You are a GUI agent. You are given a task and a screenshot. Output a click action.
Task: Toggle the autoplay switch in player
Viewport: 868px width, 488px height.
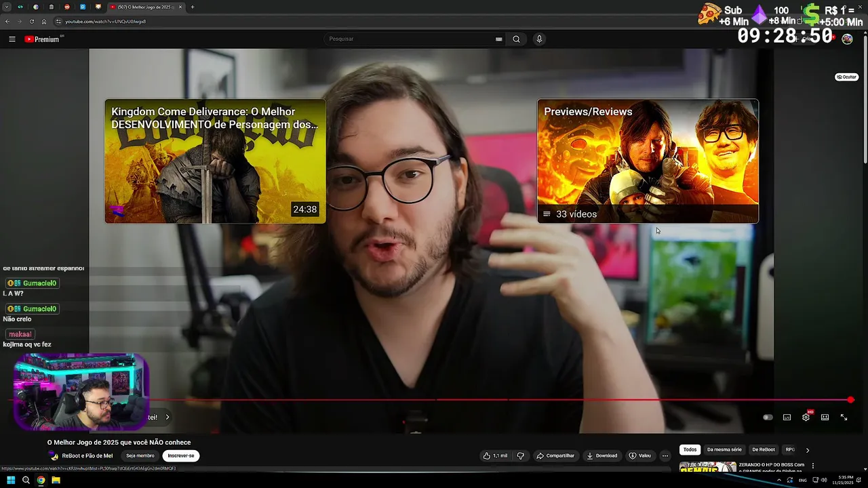(x=768, y=418)
